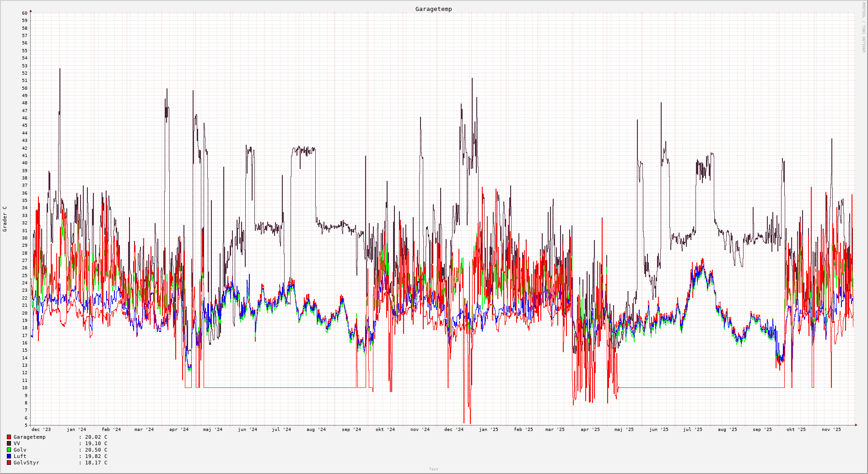Image resolution: width=868 pixels, height=474 pixels.
Task: Click the 'Grader C' y-axis label
Action: [5, 219]
